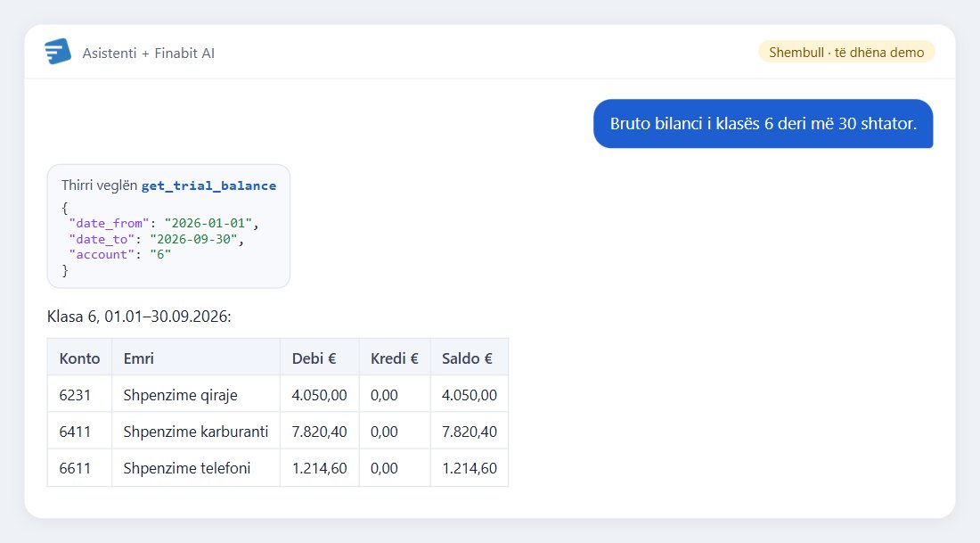980x543 pixels.
Task: Click the Saldo value for account 6411
Action: [470, 432]
